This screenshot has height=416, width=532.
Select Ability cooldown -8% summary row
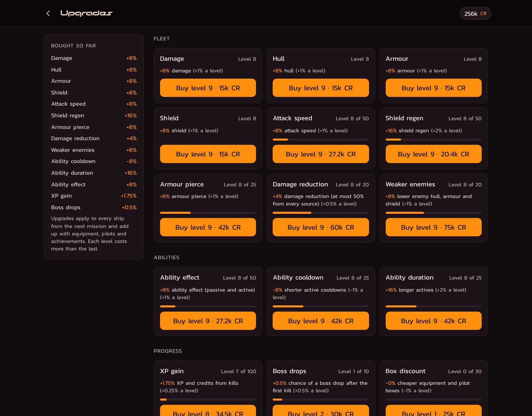[x=94, y=161]
